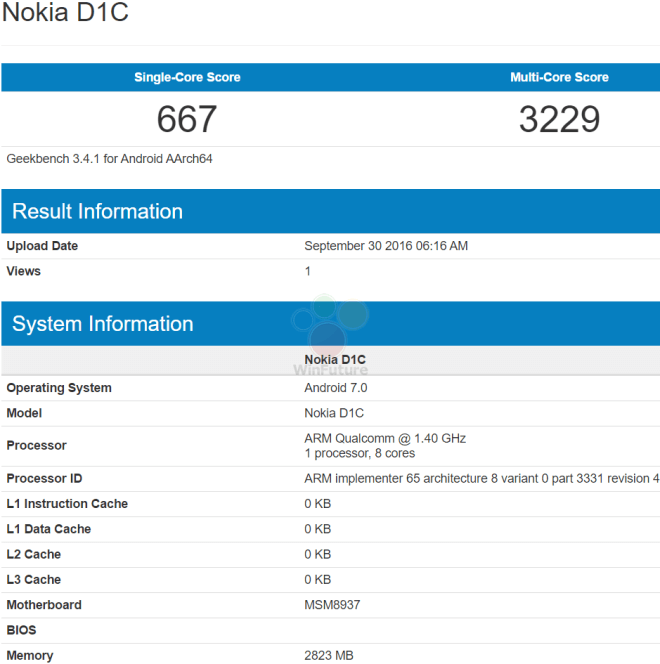Click the Model row's Nokia D1C value
Viewport: 660px width, 664px height.
click(x=334, y=413)
